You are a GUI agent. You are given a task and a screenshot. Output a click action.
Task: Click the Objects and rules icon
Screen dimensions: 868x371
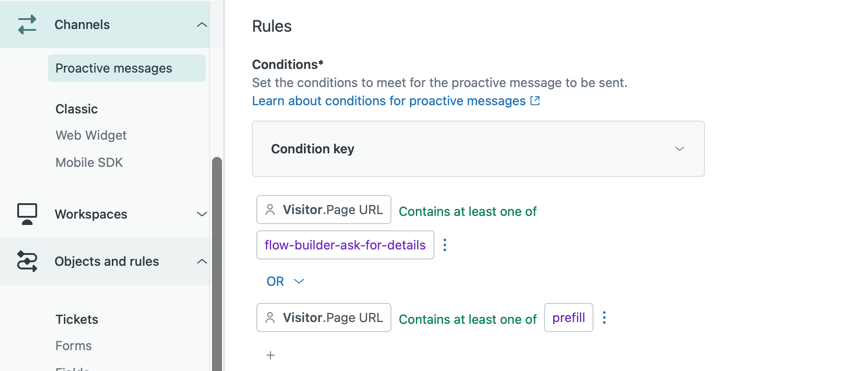pyautogui.click(x=27, y=261)
